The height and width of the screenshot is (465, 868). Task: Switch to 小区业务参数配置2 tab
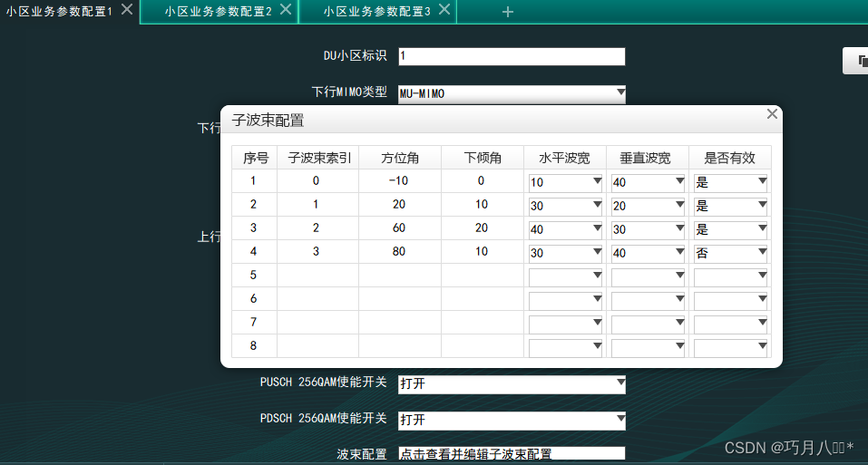[218, 11]
